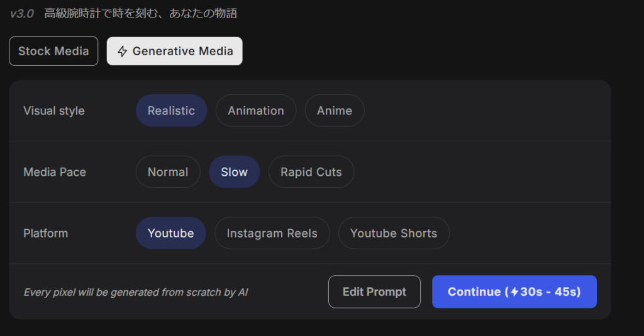This screenshot has width=644, height=336.
Task: Pick the Anime visual style option
Action: [335, 111]
